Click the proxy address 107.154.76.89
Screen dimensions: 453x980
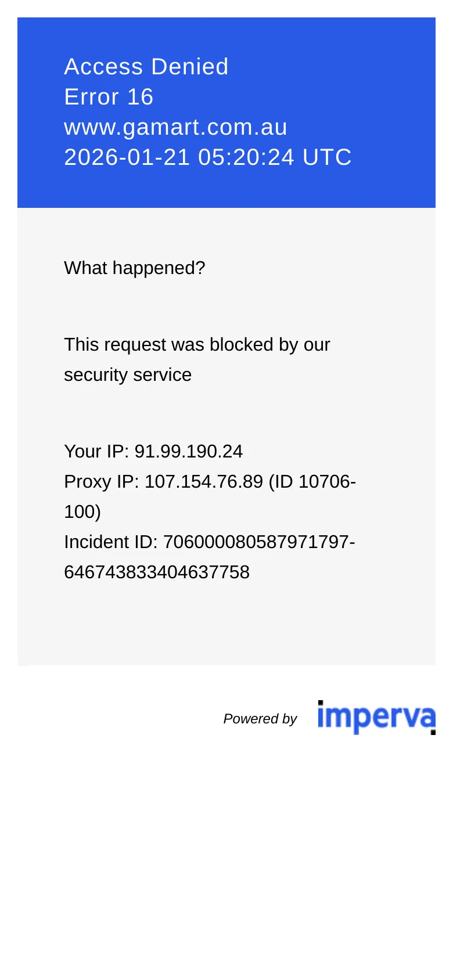click(204, 481)
